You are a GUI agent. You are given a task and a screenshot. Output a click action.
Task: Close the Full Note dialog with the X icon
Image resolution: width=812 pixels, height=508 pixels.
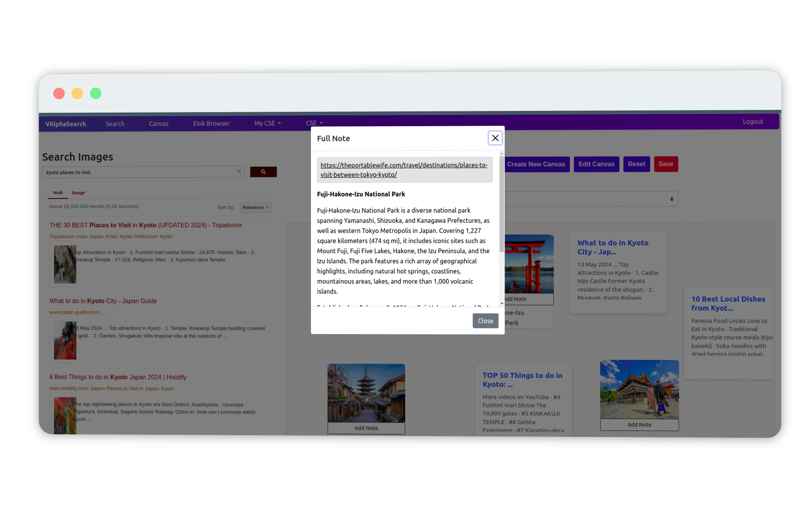(495, 138)
